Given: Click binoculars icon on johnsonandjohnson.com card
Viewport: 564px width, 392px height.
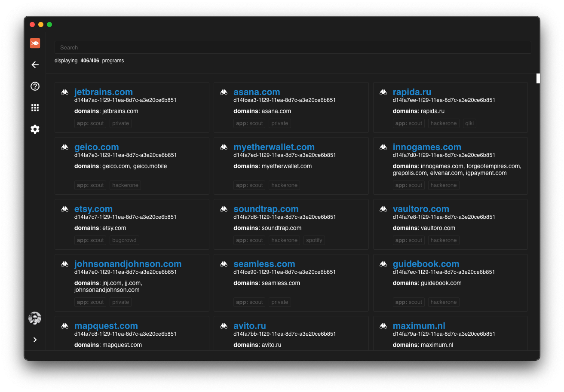Looking at the screenshot, I should pos(64,264).
